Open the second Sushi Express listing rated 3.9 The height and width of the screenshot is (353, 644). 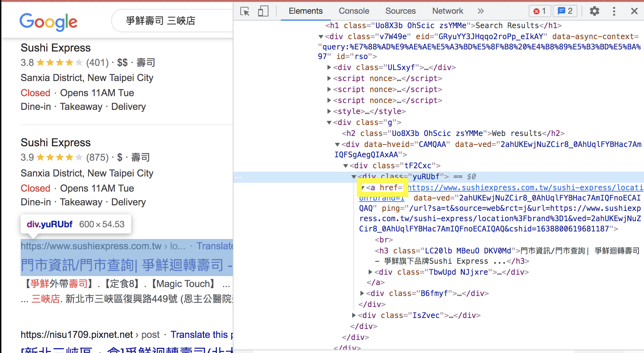pos(56,143)
